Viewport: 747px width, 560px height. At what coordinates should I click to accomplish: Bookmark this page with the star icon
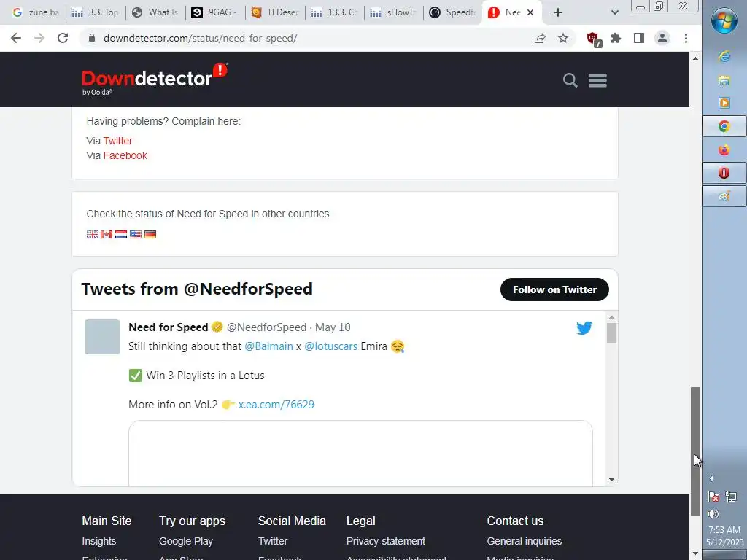(563, 38)
